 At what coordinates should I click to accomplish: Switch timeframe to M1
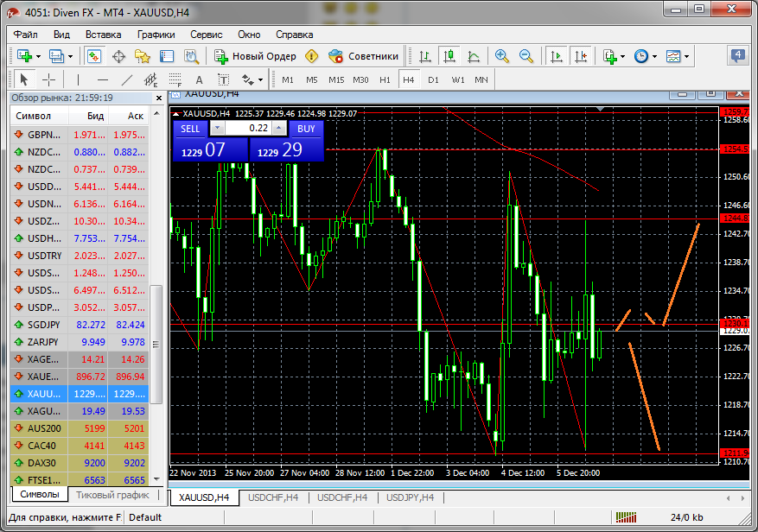point(288,79)
